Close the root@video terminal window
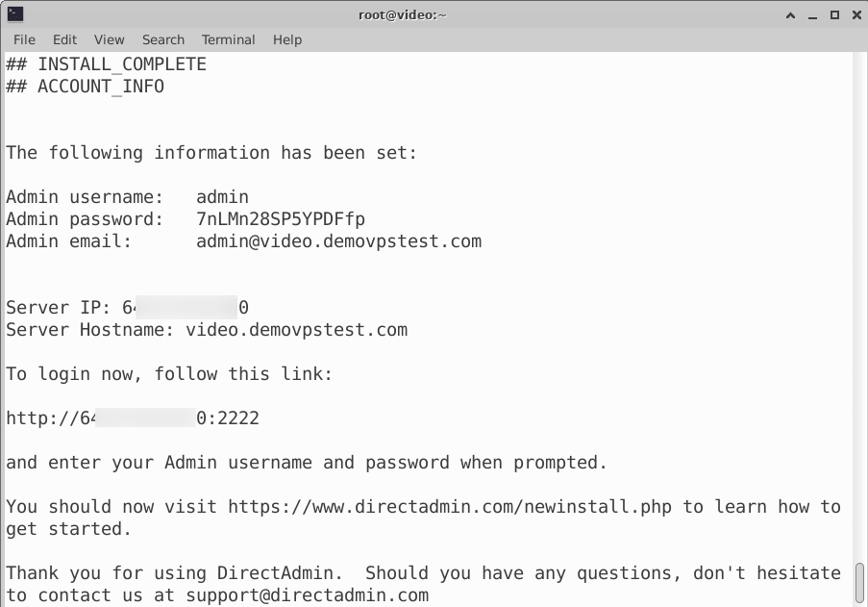 tap(856, 15)
